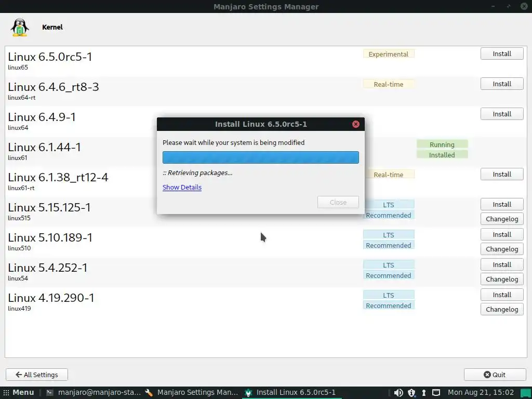Click the LTS tag for Linux 4.19.290-1
This screenshot has height=399, width=532.
(x=389, y=296)
